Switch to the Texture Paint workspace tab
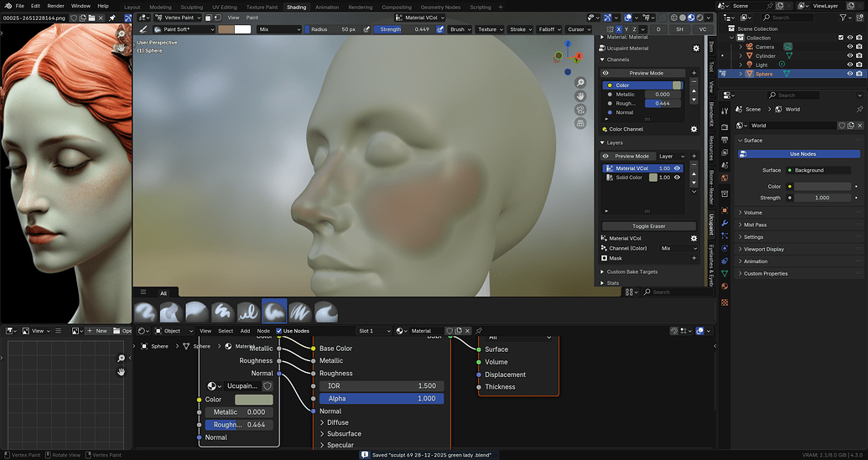Image resolution: width=868 pixels, height=460 pixels. tap(262, 8)
